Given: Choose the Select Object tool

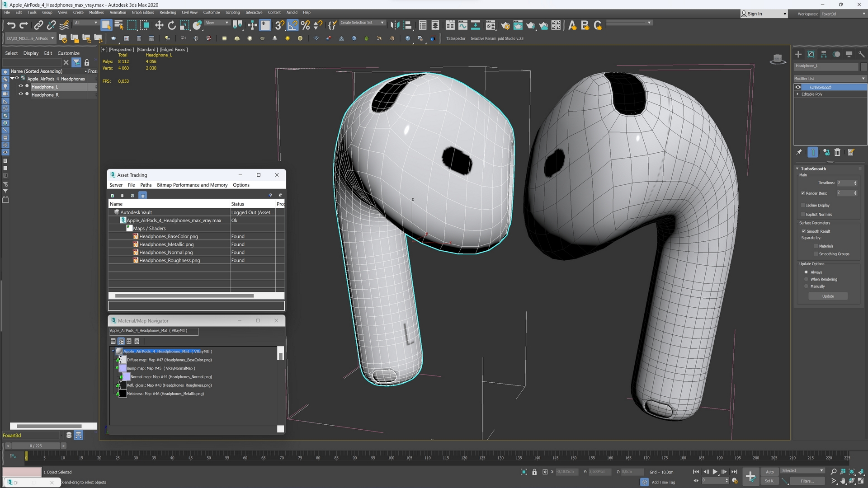Looking at the screenshot, I should click(106, 25).
